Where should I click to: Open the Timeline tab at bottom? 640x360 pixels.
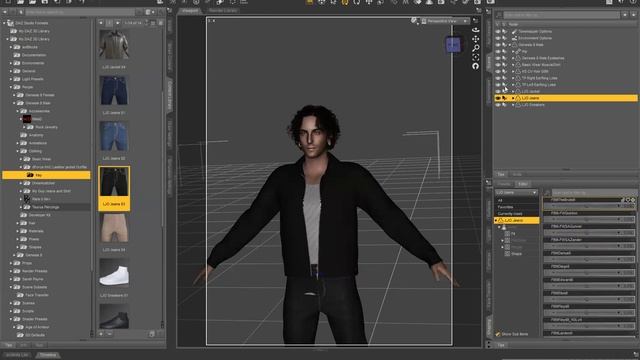(x=48, y=355)
